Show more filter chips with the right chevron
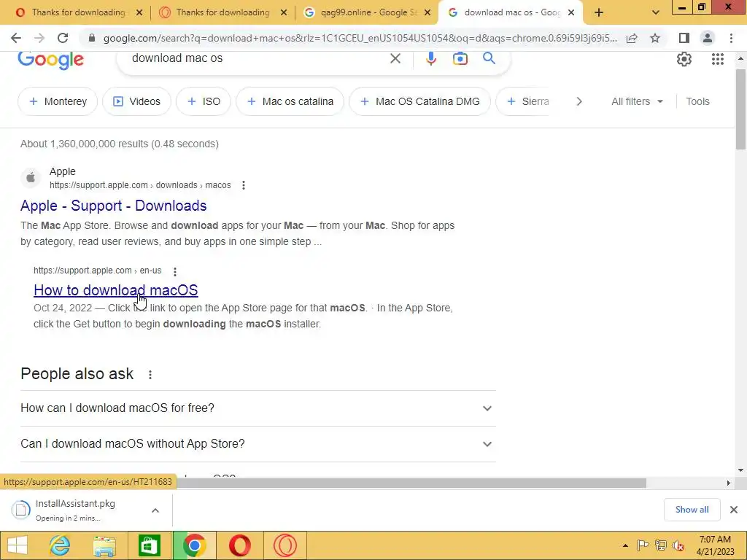The height and width of the screenshot is (560, 747). (578, 101)
